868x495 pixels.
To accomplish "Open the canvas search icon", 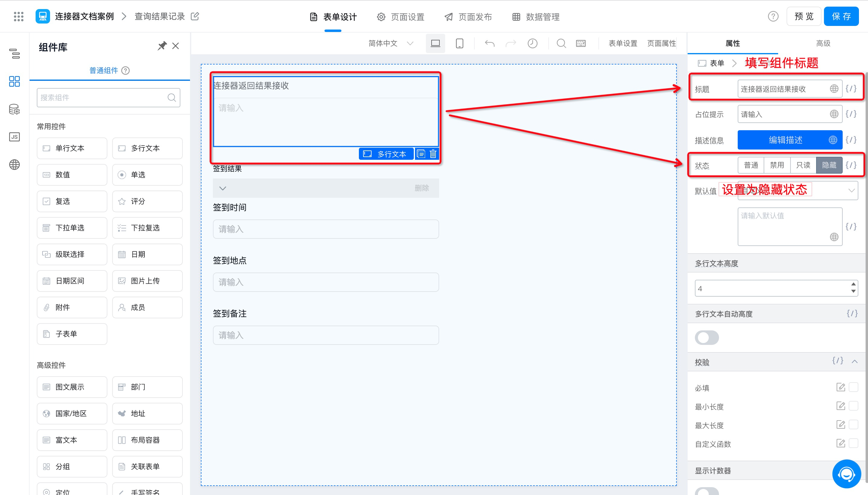I will click(561, 43).
